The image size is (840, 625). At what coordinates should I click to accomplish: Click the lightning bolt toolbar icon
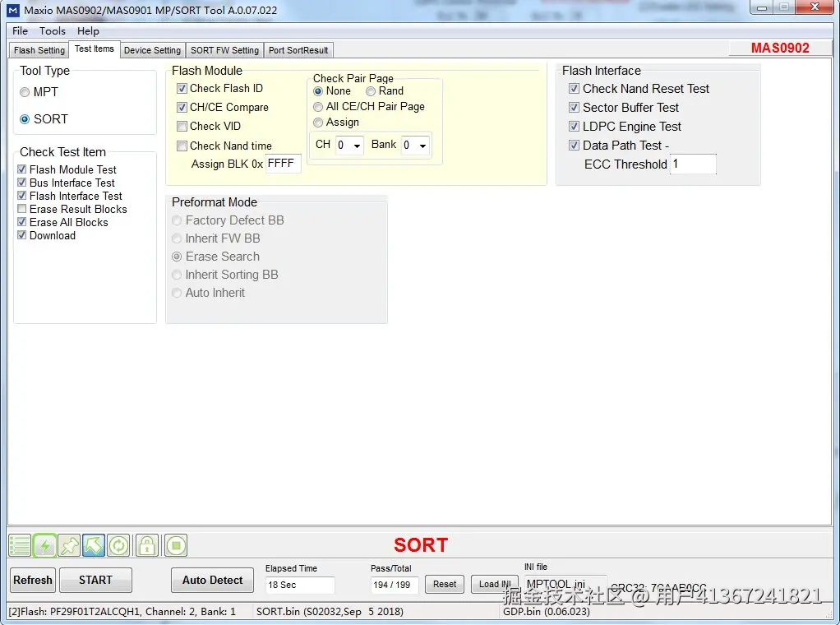tap(44, 546)
